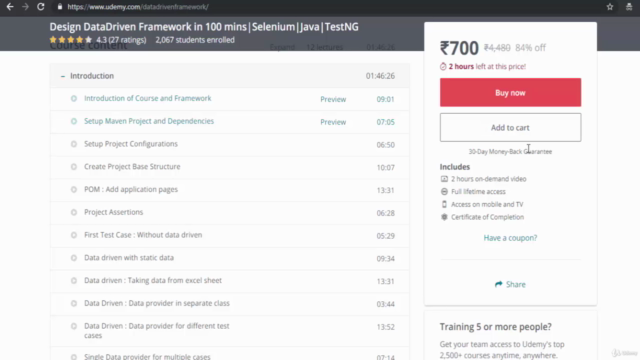Go back with the browser back arrow
This screenshot has height=360, width=640.
coord(10,7)
